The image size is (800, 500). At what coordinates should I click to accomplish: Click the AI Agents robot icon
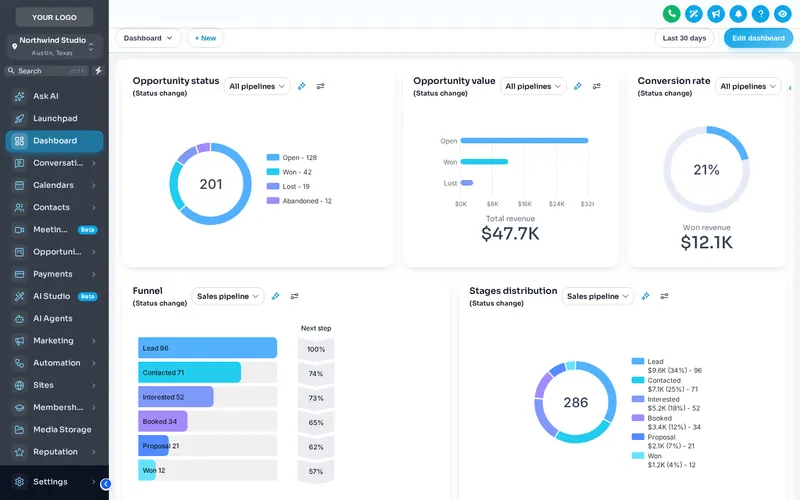pyautogui.click(x=19, y=318)
